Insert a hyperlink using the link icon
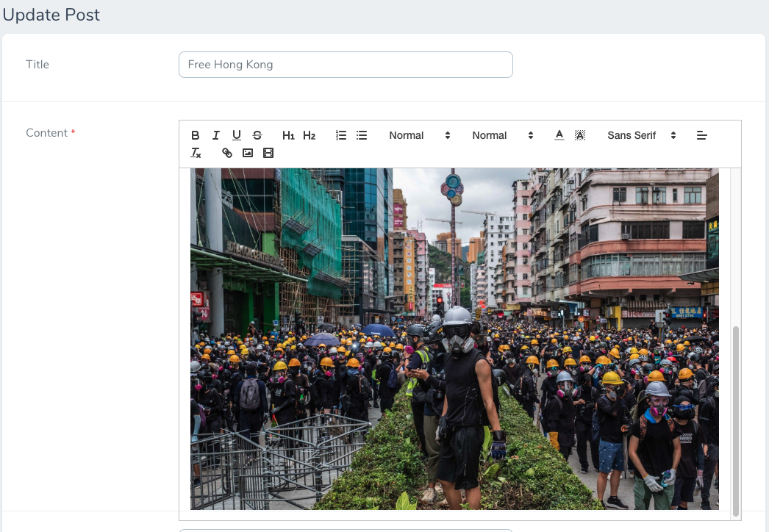The image size is (769, 532). click(226, 153)
